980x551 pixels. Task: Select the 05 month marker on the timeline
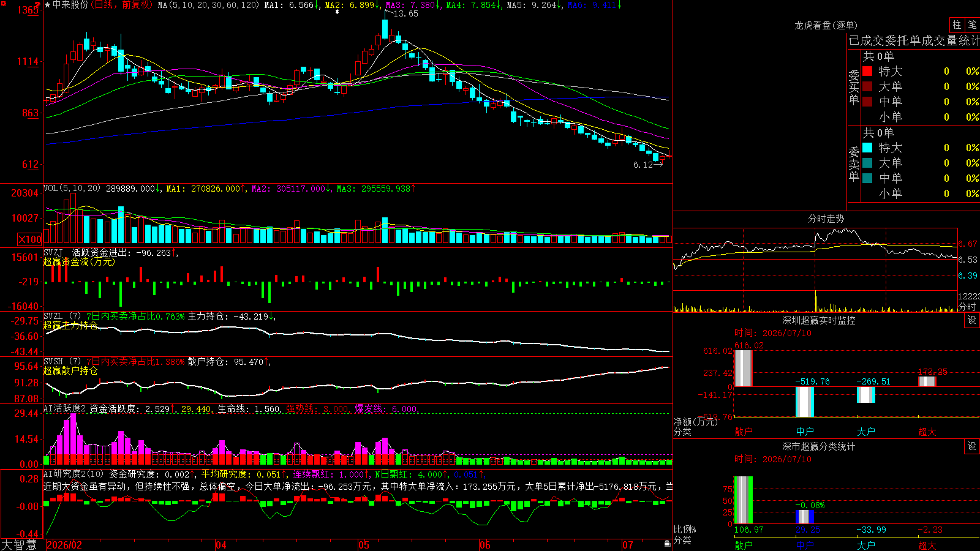[364, 545]
